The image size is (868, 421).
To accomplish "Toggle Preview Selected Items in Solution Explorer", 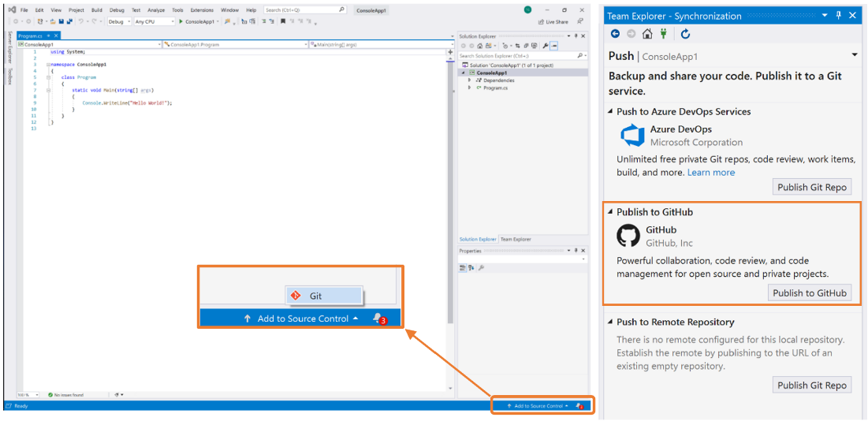I will pyautogui.click(x=553, y=46).
